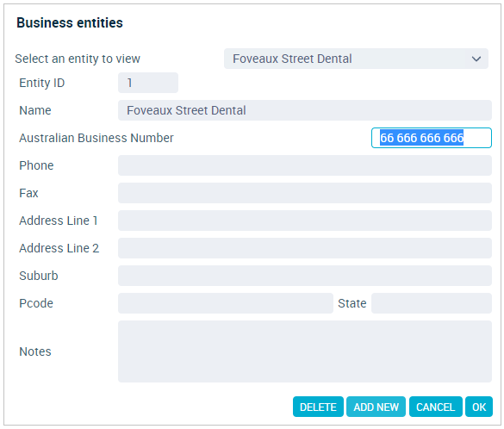This screenshot has height=429, width=504.
Task: Delete the current business entity
Action: (x=318, y=407)
